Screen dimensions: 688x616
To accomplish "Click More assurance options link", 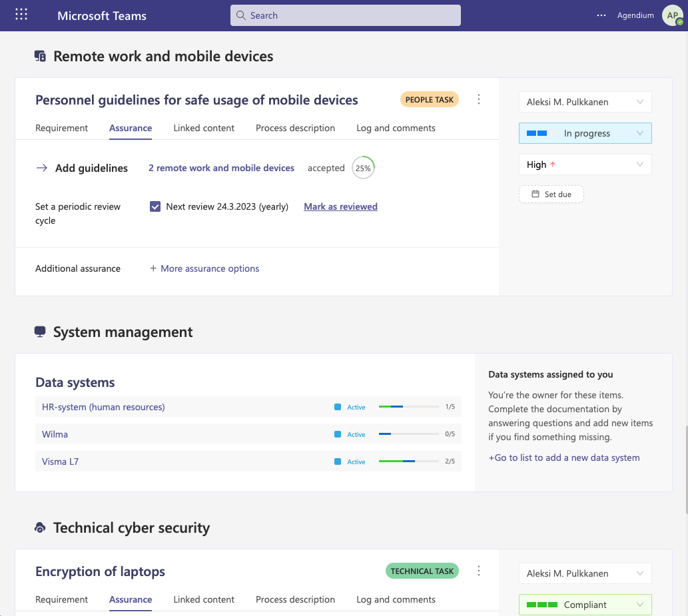I will (210, 268).
